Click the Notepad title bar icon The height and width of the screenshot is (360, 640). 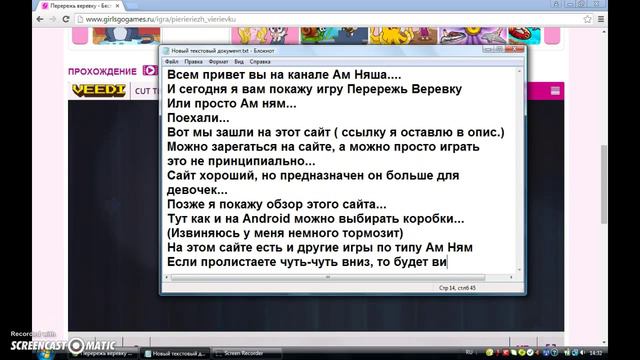pyautogui.click(x=166, y=51)
